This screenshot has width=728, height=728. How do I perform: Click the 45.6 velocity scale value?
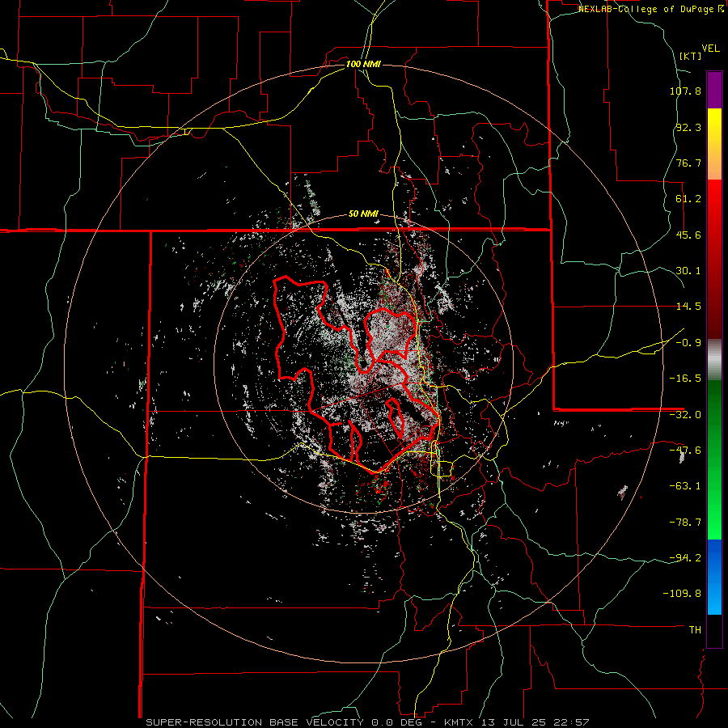[688, 235]
